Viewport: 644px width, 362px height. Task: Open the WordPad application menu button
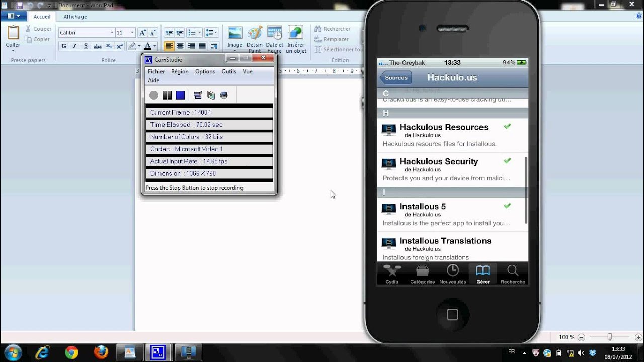click(x=14, y=16)
